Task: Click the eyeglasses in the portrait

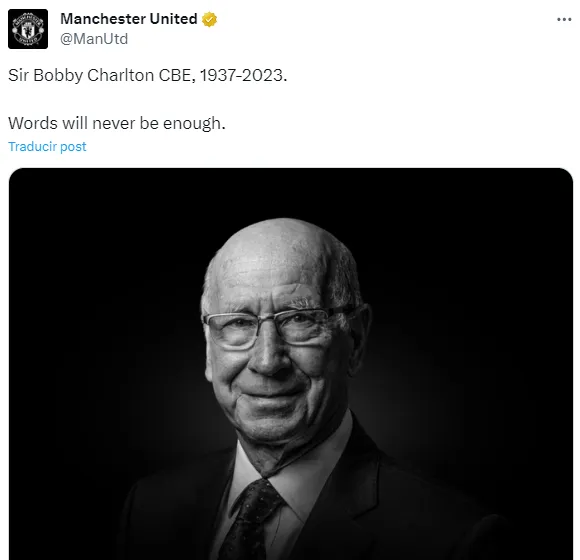Action: coord(276,326)
